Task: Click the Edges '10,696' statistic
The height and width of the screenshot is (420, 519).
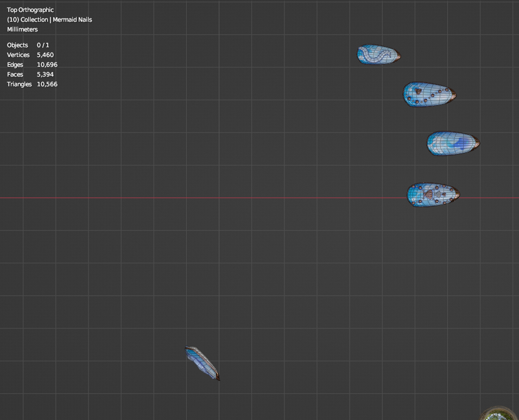Action: [47, 65]
